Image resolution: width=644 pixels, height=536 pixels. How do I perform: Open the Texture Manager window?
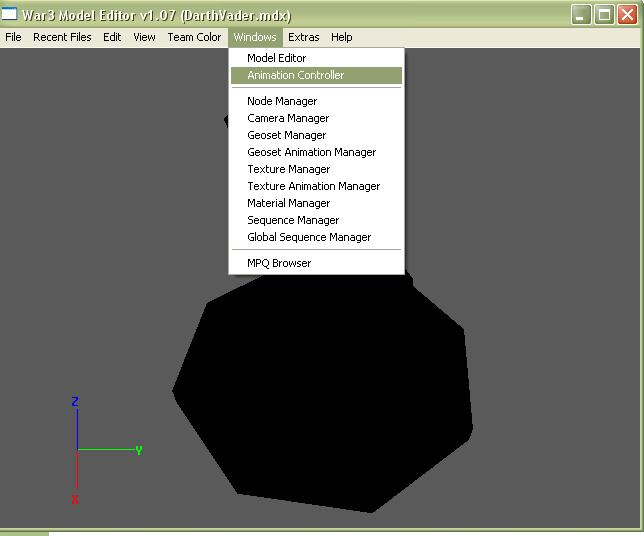pos(316,169)
